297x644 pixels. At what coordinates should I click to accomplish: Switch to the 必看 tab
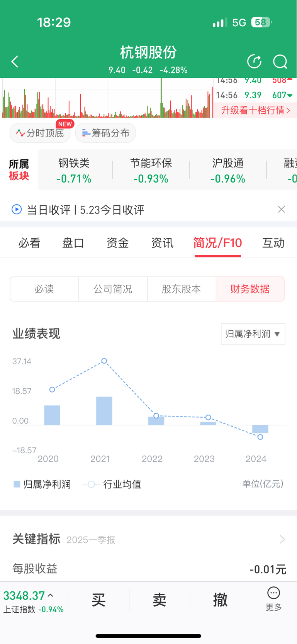(29, 243)
